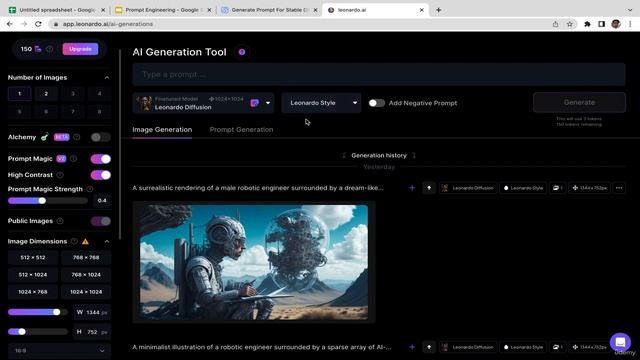Choose the 1024 × 1024 dimension preset
Screen dimensions: 640x360
86,292
